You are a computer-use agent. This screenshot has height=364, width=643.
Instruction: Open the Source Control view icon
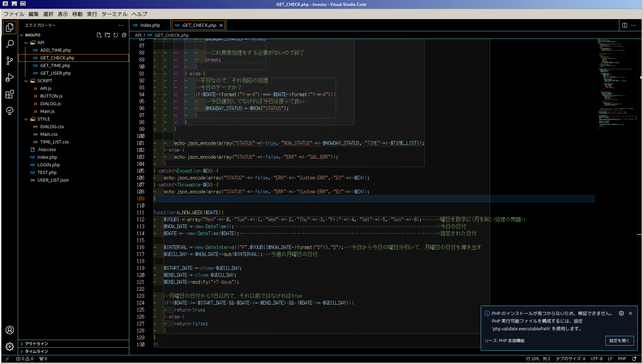[x=10, y=61]
